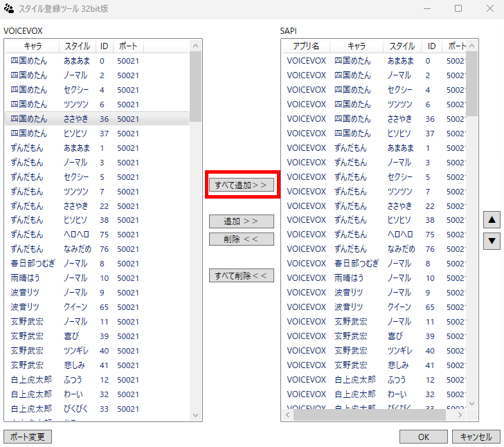The width and height of the screenshot is (504, 447).
Task: Select 白上虎太郎 わーい row in VOICEVOX list
Action: tap(98, 394)
